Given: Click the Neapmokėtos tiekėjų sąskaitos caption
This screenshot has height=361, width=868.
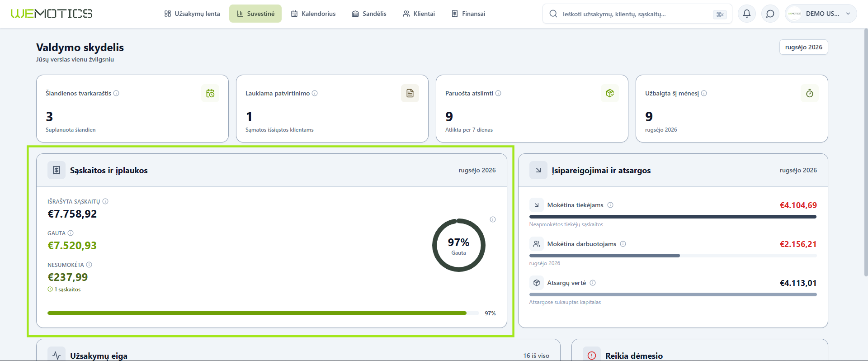Looking at the screenshot, I should click(x=566, y=224).
